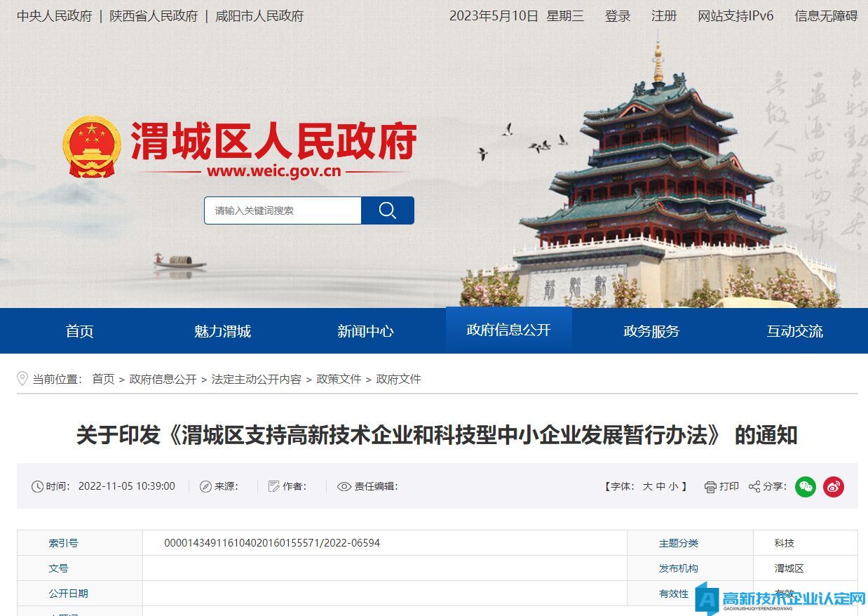Screen dimensions: 868x616
Task: Set font size to 中 (medium)
Action: click(660, 486)
